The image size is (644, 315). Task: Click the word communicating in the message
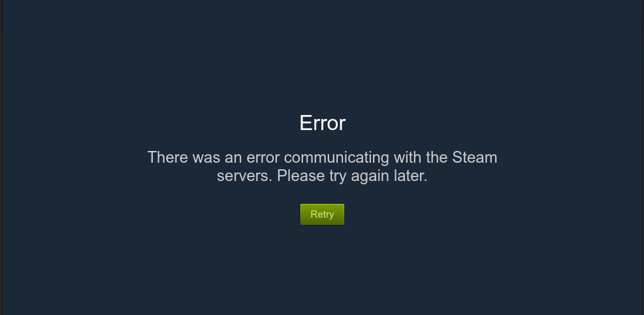336,158
